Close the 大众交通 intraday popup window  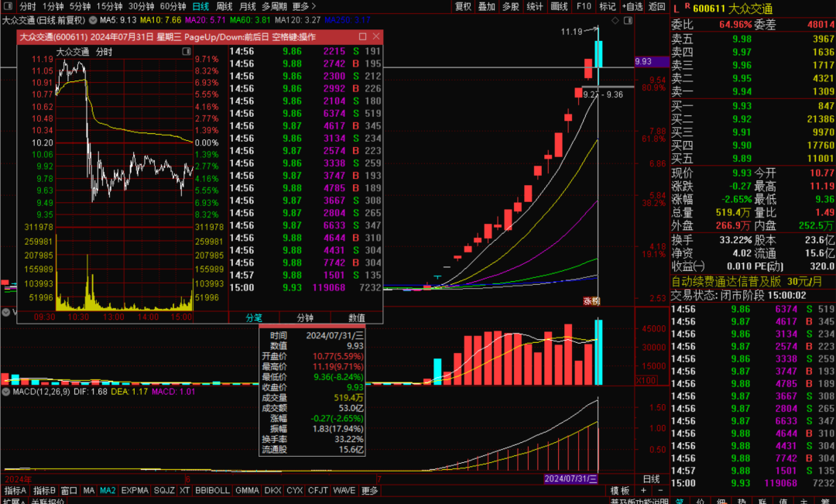tap(376, 36)
